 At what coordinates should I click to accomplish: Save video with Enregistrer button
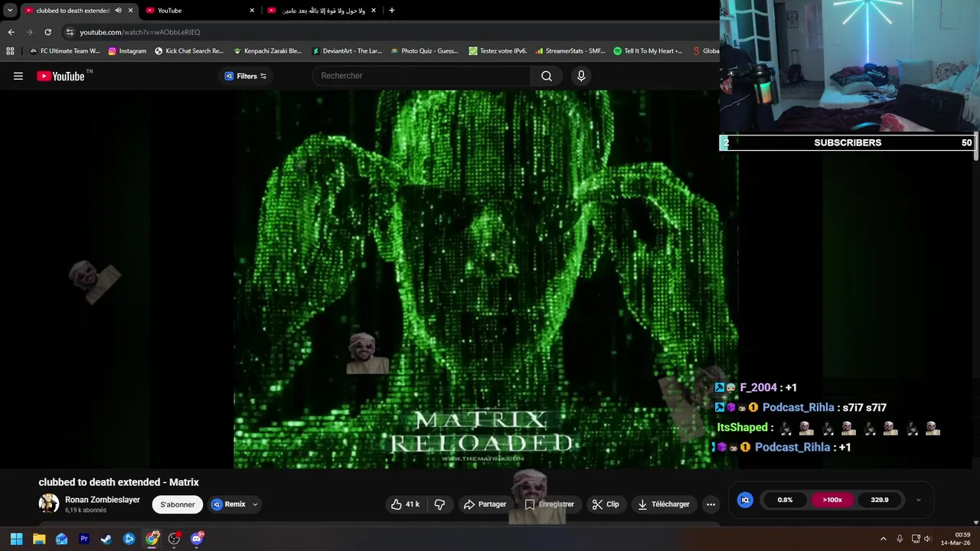pyautogui.click(x=549, y=504)
